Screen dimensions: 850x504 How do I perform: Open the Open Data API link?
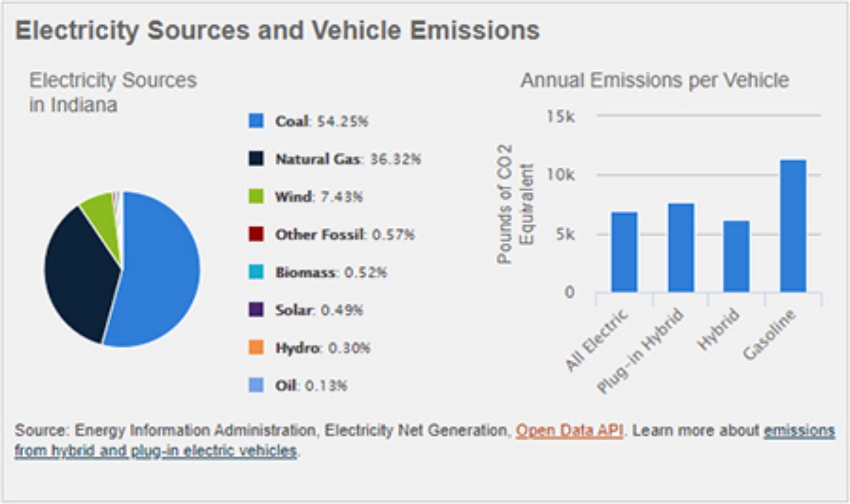[570, 430]
